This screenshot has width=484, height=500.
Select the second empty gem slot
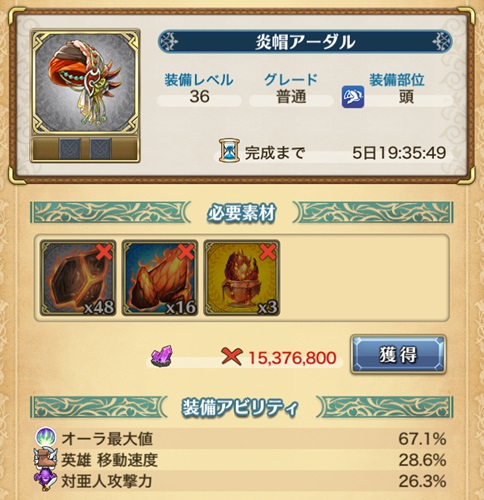pos(100,149)
